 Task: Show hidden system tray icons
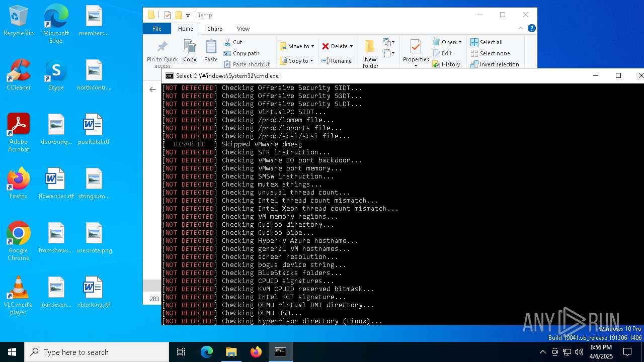(542, 352)
